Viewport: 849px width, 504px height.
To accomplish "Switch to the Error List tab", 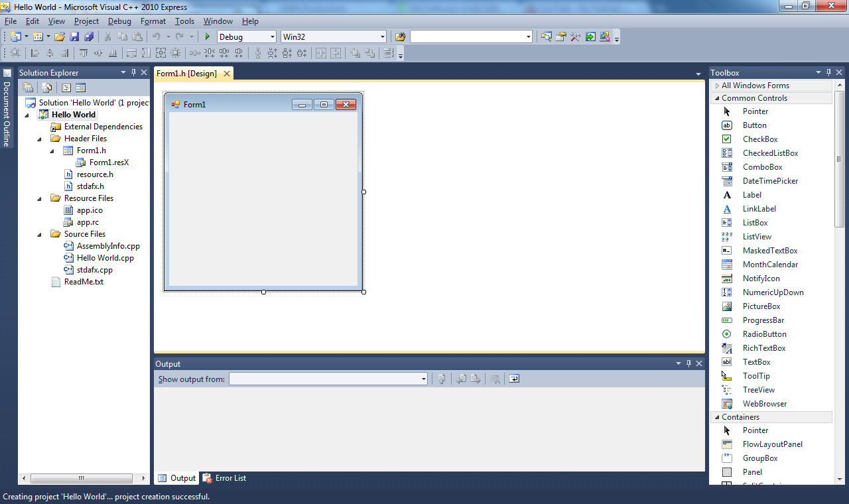I will [x=224, y=478].
